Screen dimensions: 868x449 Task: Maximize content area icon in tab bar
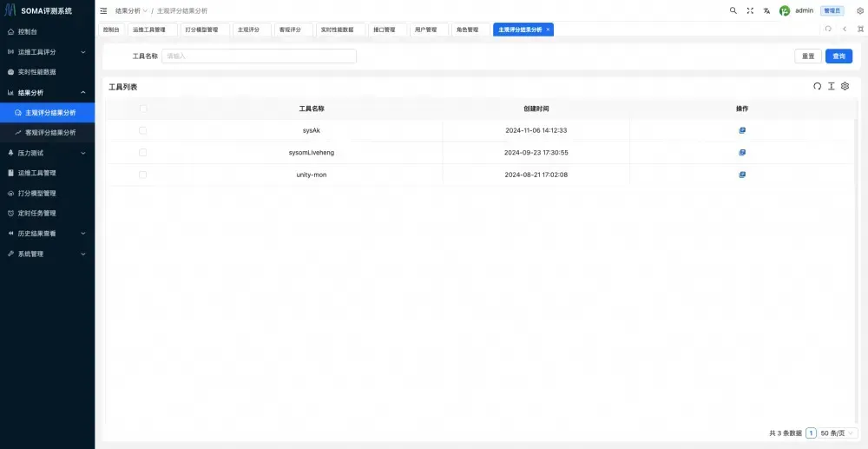point(860,30)
